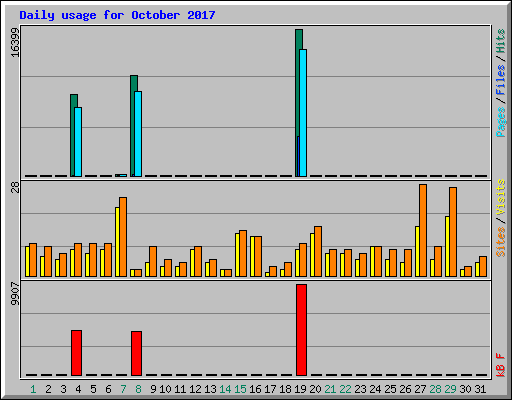Select day 12 on the x-axis
The height and width of the screenshot is (400, 512).
click(195, 389)
